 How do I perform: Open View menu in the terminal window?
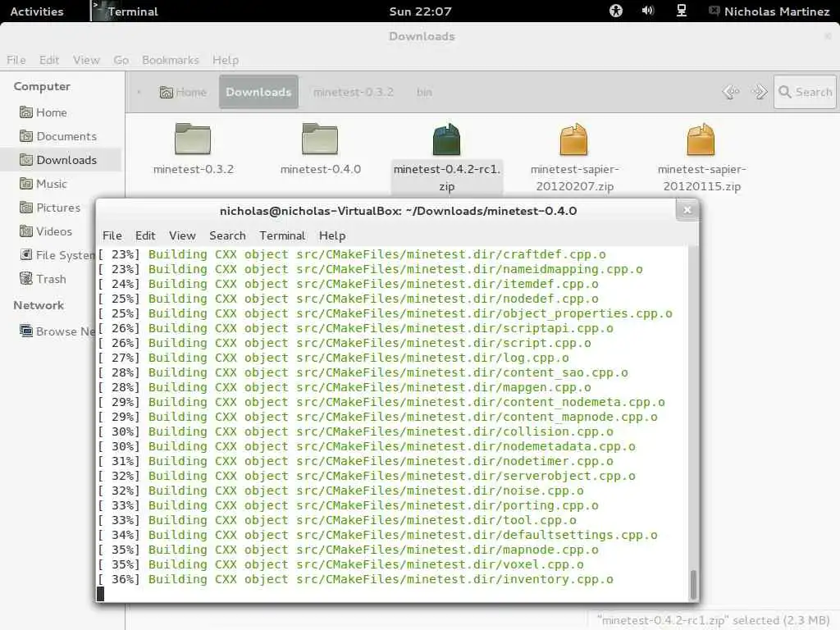click(182, 235)
